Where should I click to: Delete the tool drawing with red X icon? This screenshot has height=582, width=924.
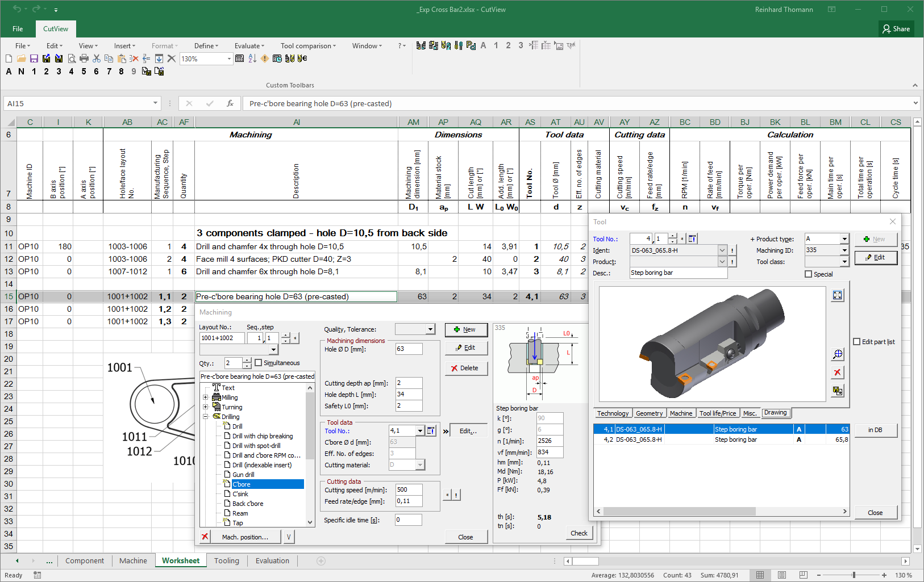coord(838,372)
